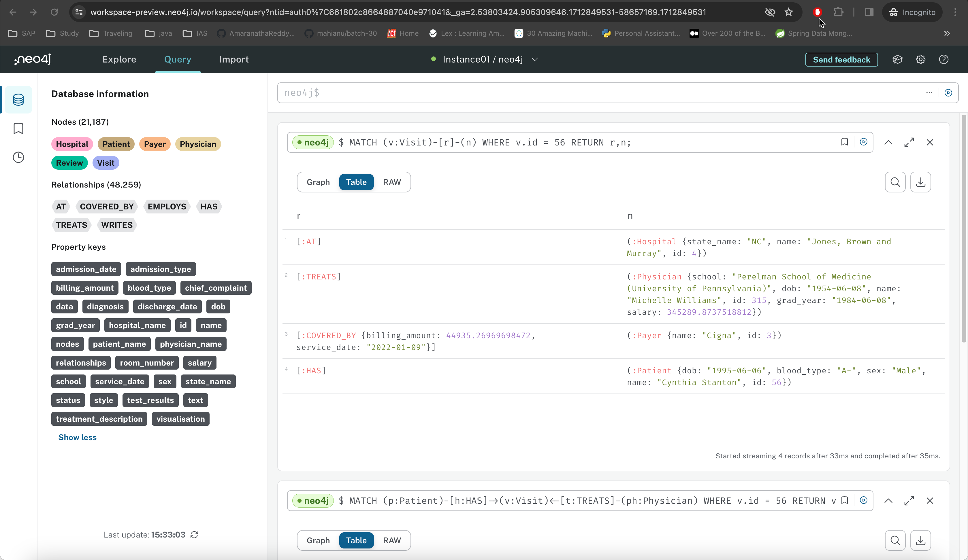This screenshot has width=968, height=560.
Task: Click the chief_complaint property key
Action: pos(216,288)
